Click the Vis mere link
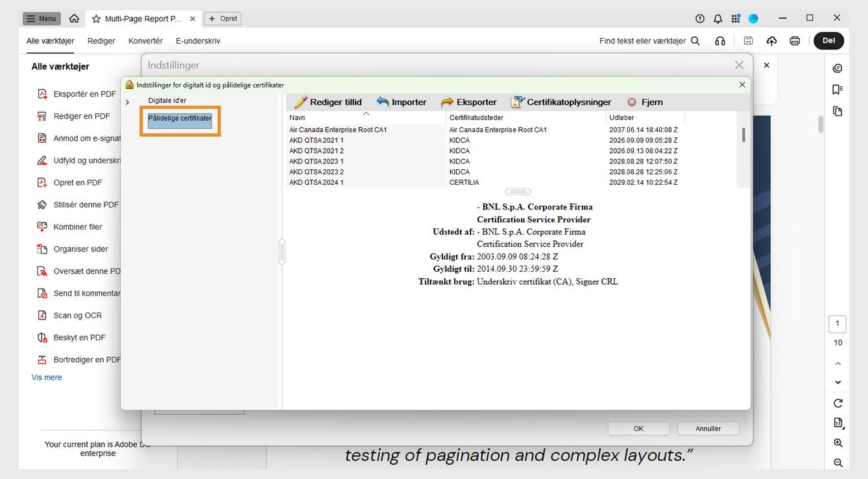 point(47,377)
